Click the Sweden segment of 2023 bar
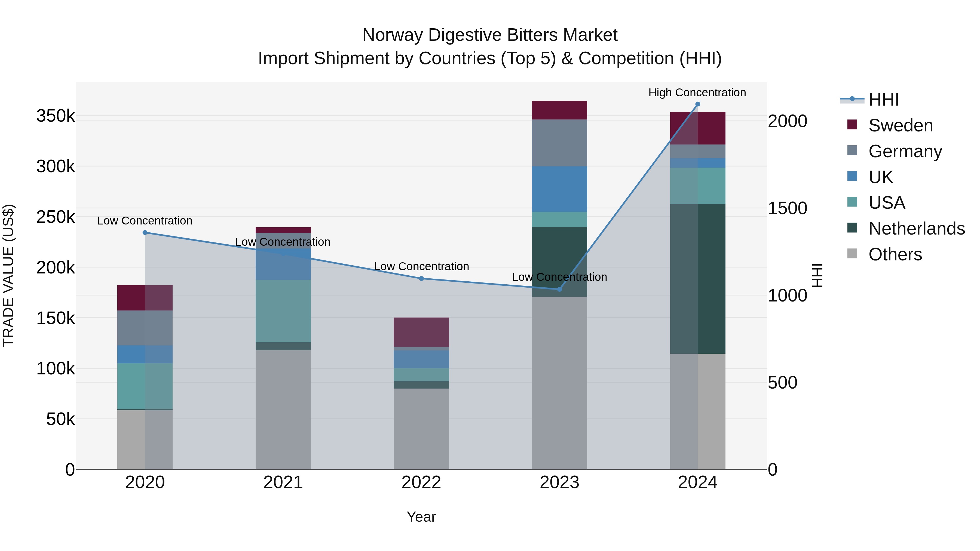980x551 pixels. pyautogui.click(x=559, y=110)
